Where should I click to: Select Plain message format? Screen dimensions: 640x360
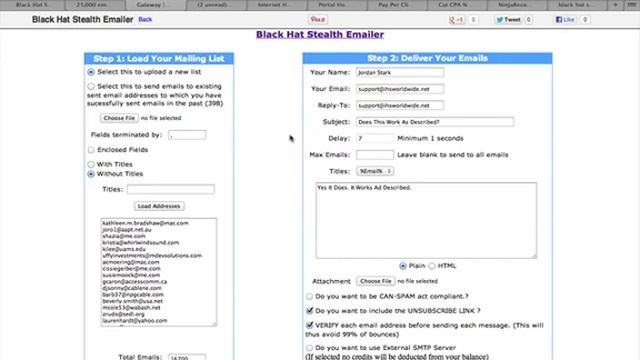[403, 266]
